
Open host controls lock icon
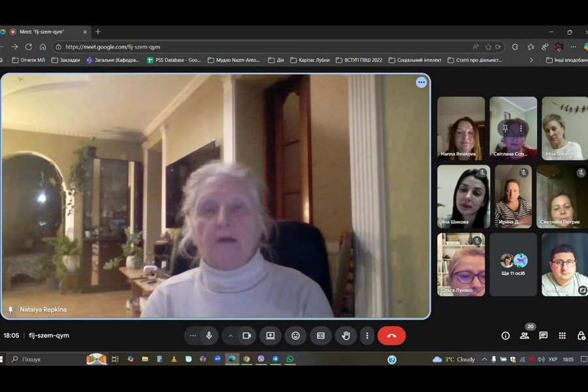coord(581,336)
